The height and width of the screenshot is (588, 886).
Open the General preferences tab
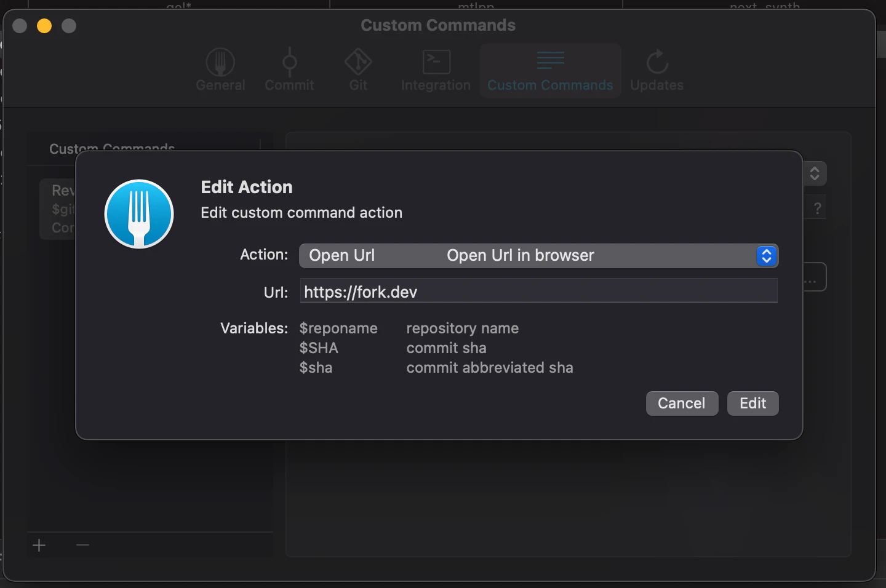tap(220, 70)
